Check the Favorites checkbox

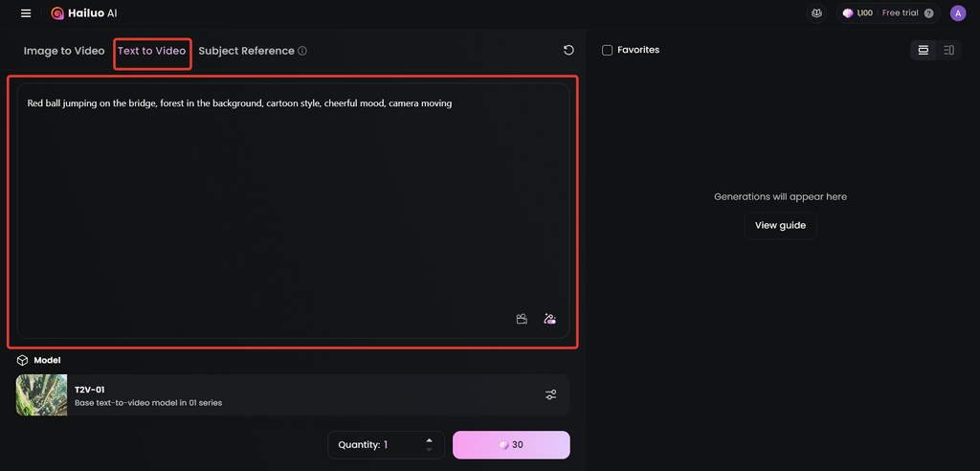tap(607, 50)
